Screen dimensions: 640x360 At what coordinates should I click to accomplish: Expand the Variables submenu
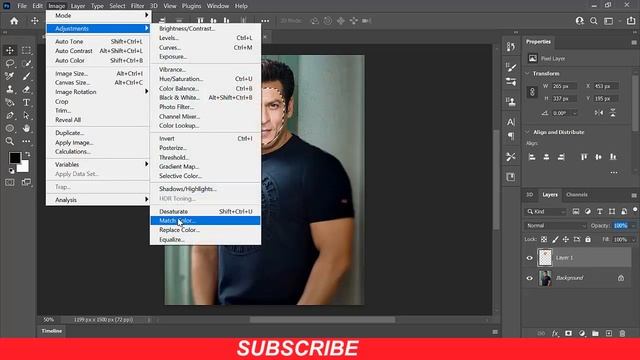(98, 164)
